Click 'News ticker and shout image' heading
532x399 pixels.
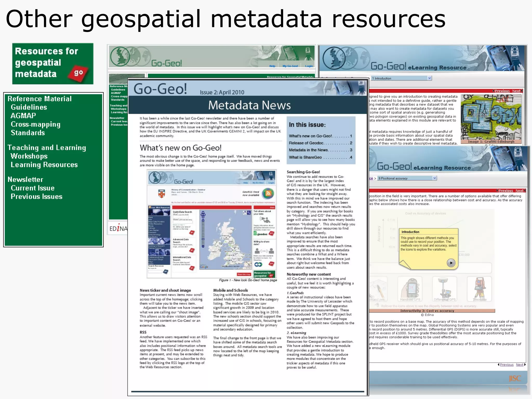point(165,290)
